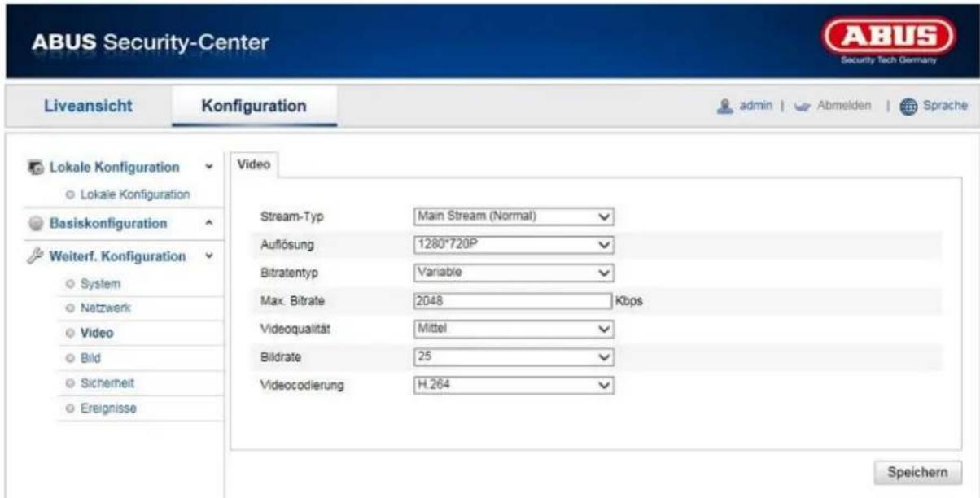Image resolution: width=980 pixels, height=498 pixels.
Task: Open the Stream-Typ dropdown
Action: (513, 216)
